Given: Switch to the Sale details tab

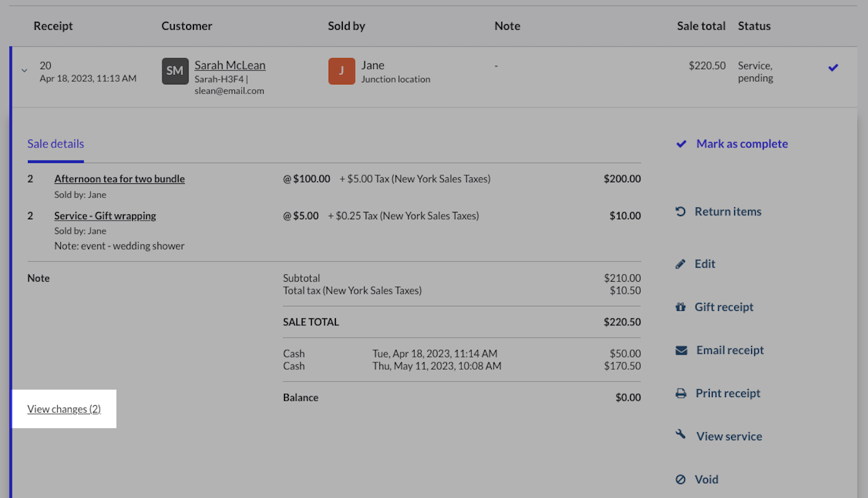Looking at the screenshot, I should coord(56,144).
